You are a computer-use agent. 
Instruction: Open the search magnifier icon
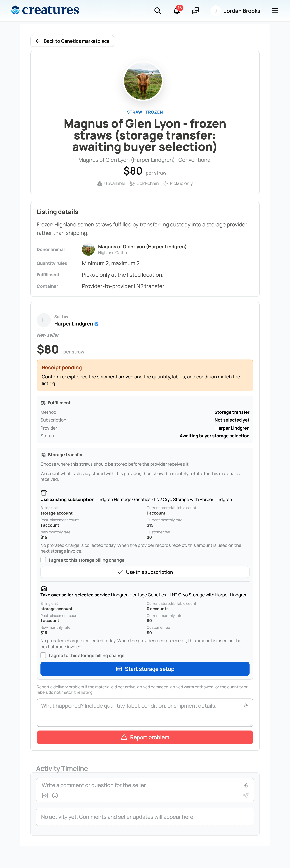157,11
